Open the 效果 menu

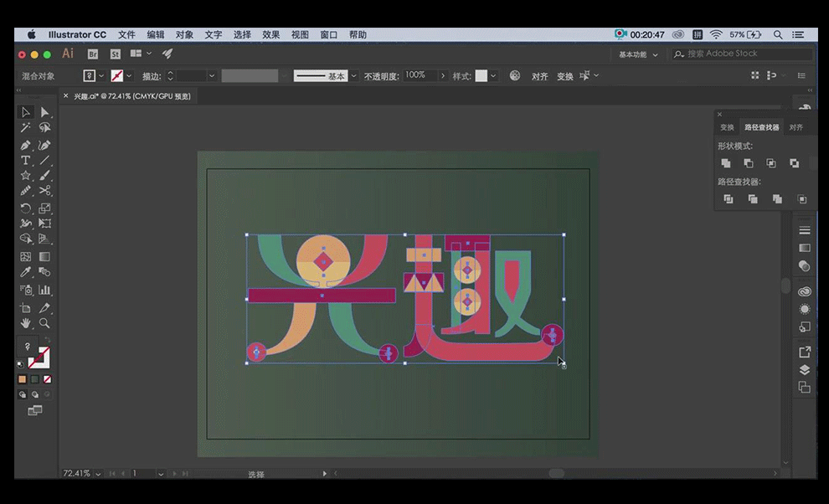(x=270, y=34)
